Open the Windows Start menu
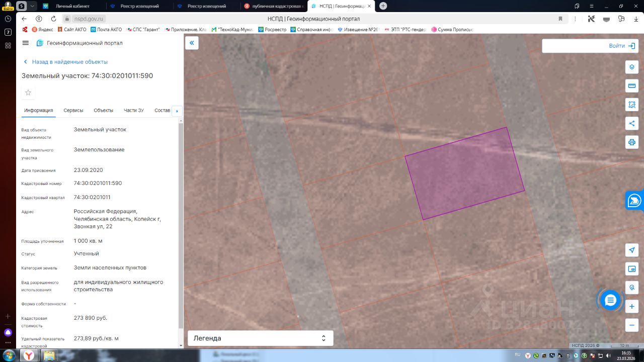 9,355
